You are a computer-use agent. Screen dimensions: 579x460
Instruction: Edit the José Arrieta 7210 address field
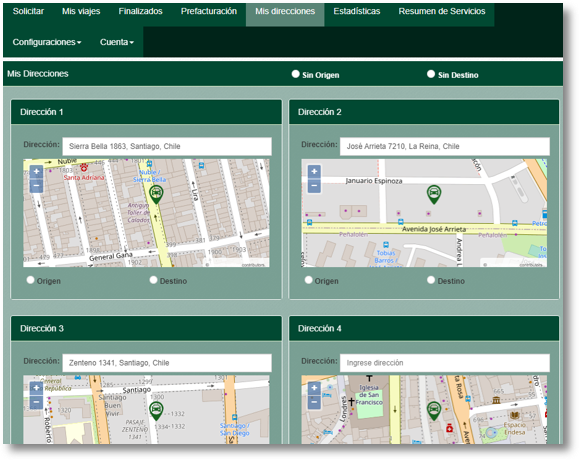445,146
